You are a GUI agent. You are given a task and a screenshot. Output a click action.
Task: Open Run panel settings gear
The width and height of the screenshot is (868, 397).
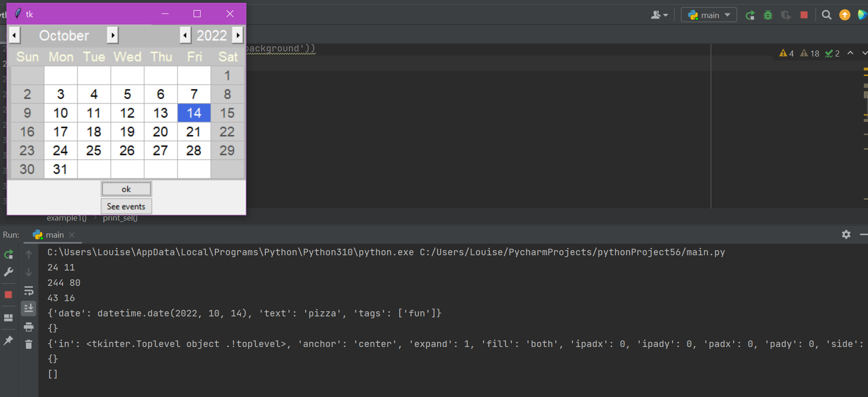(x=846, y=234)
